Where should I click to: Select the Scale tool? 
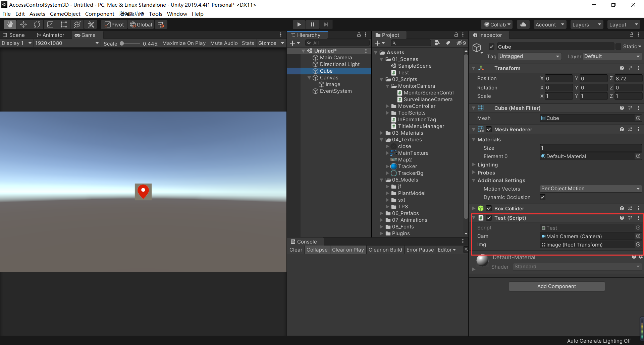(50, 24)
